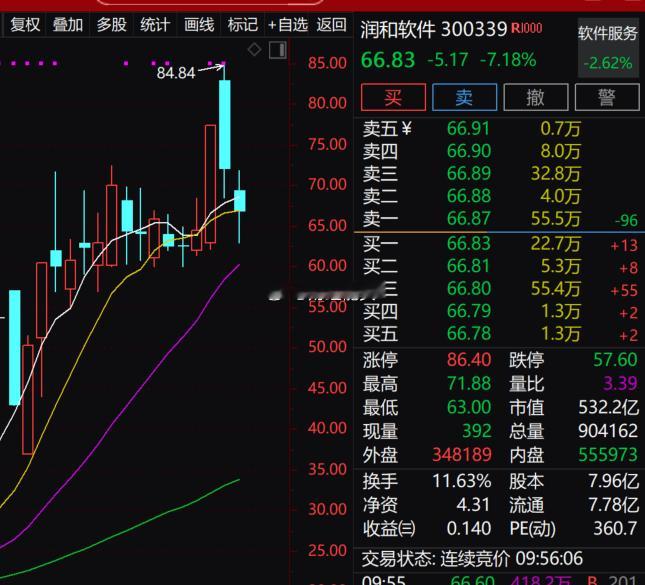Select the 卖五 price 66.91
This screenshot has height=585, width=645.
coord(468,129)
